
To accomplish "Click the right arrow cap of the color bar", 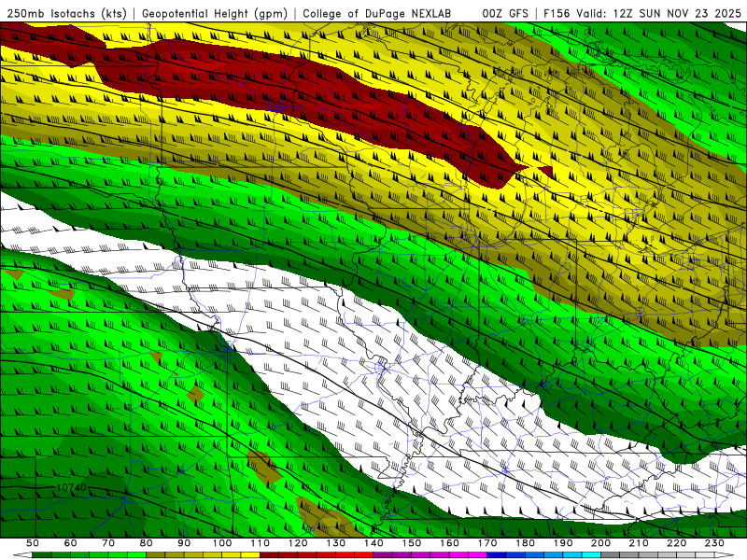I will click(725, 554).
